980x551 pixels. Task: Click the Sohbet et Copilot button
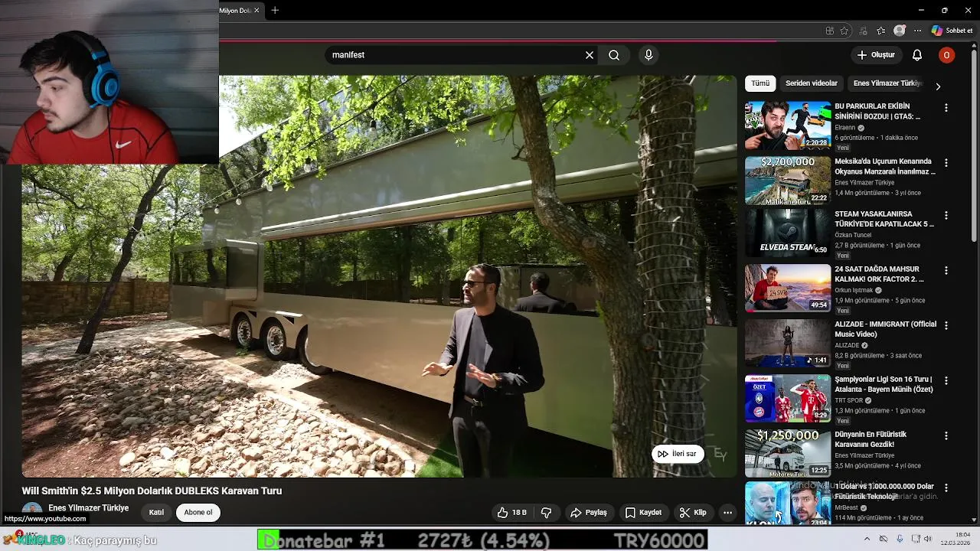click(952, 31)
